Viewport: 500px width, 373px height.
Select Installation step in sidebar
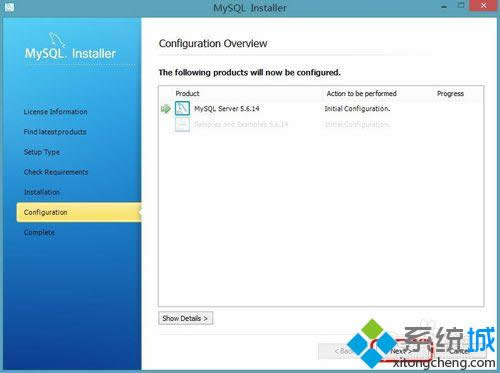click(x=42, y=192)
